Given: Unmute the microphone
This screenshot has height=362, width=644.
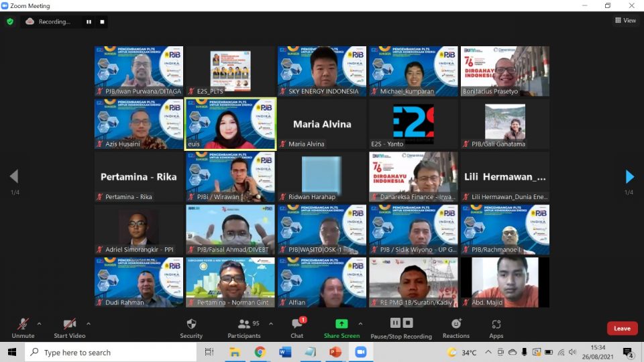Looking at the screenshot, I should [x=23, y=327].
